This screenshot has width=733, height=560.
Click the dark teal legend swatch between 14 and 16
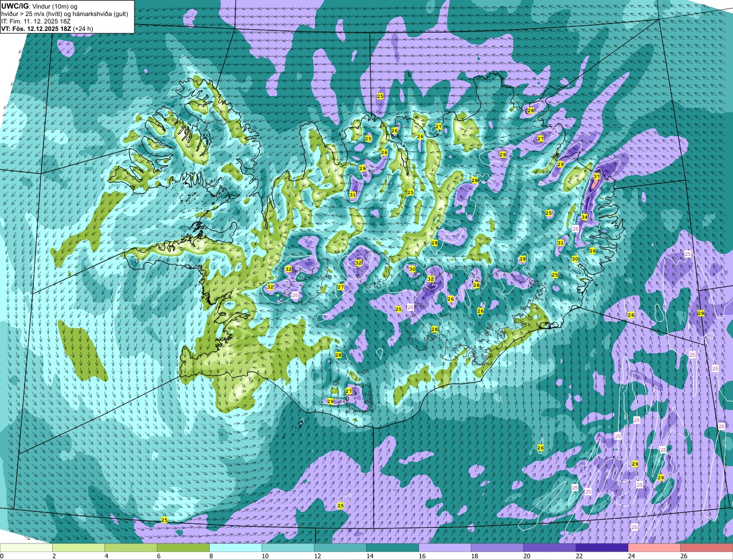coord(393,548)
